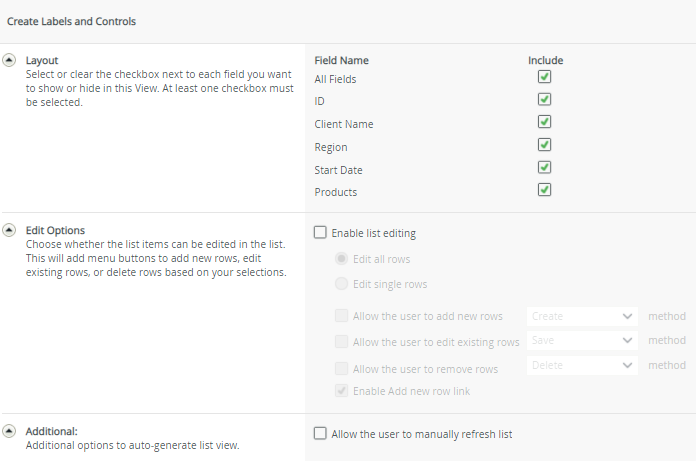The height and width of the screenshot is (461, 696).
Task: Open the Delete method dropdown
Action: pyautogui.click(x=582, y=366)
